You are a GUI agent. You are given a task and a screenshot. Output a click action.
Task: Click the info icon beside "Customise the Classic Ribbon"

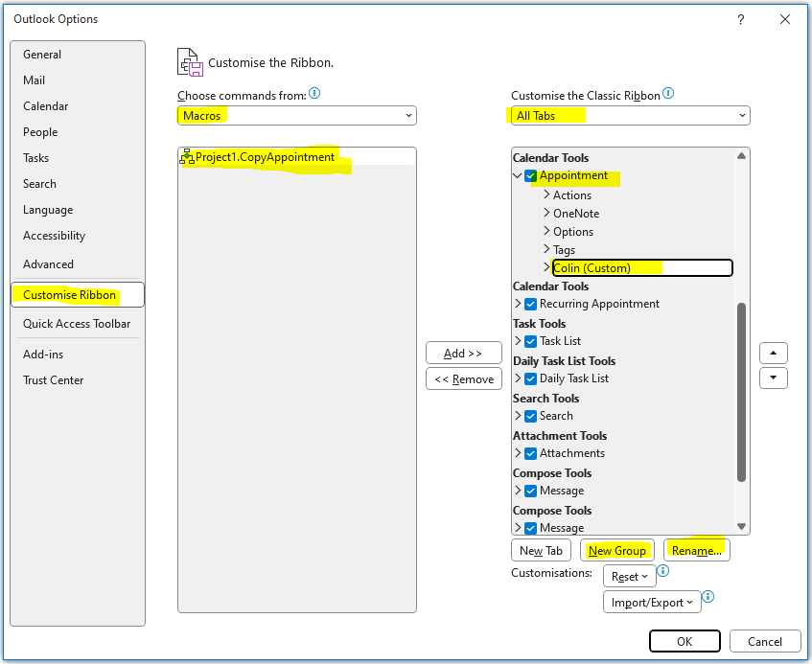tap(668, 93)
